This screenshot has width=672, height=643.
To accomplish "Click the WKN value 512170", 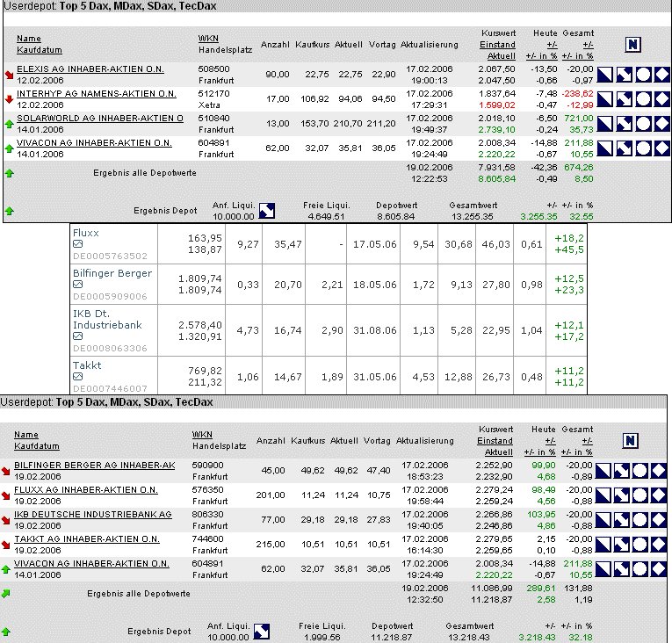I will (x=213, y=93).
